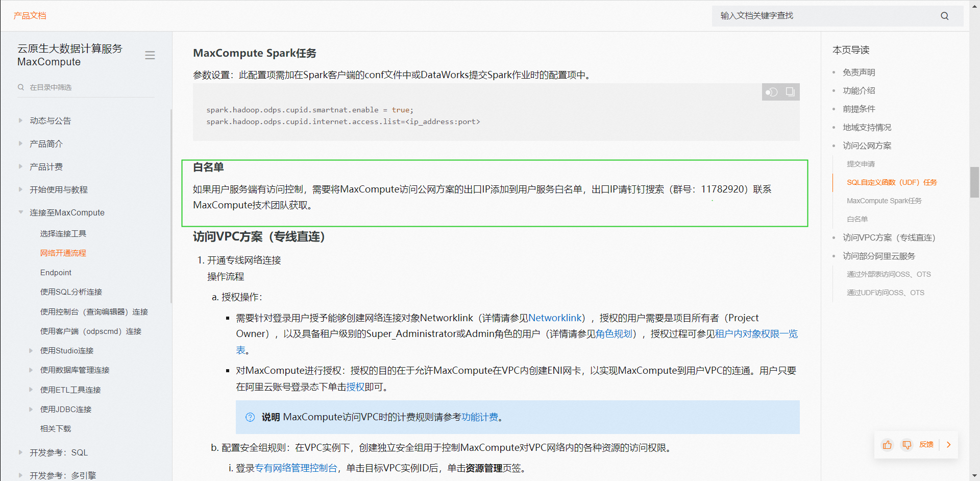Expand the 使用Studio连接 subsection
The height and width of the screenshot is (481, 980).
(x=31, y=351)
